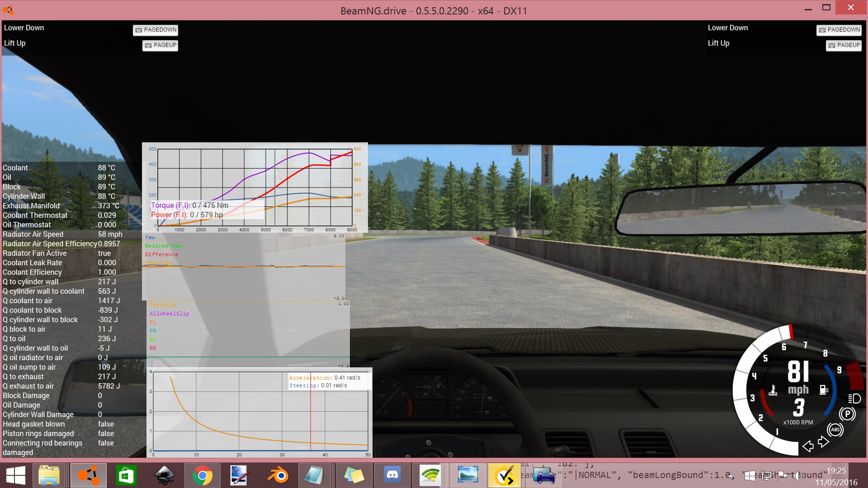Click the left PAGEDOWN key hint
The image size is (868, 488).
pyautogui.click(x=156, y=30)
